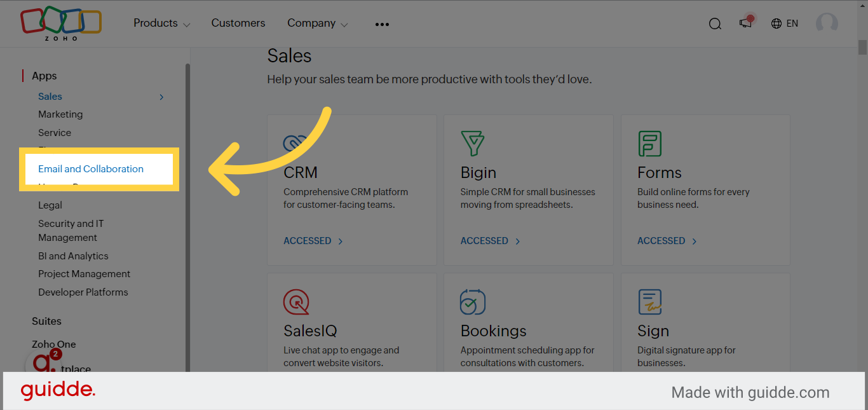Click the guidde logo in footer

click(x=58, y=391)
